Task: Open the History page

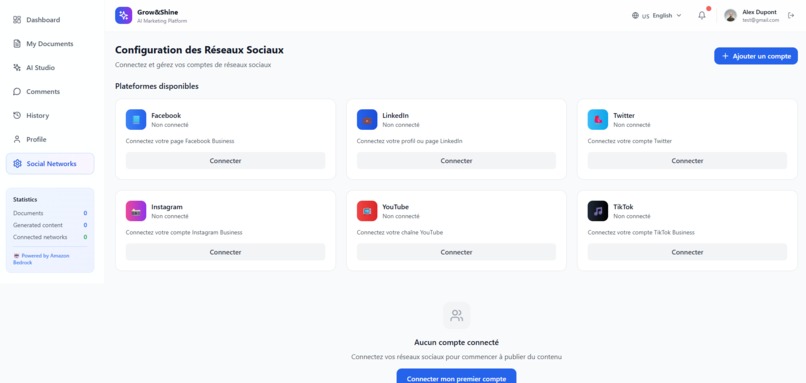Action: [50, 115]
